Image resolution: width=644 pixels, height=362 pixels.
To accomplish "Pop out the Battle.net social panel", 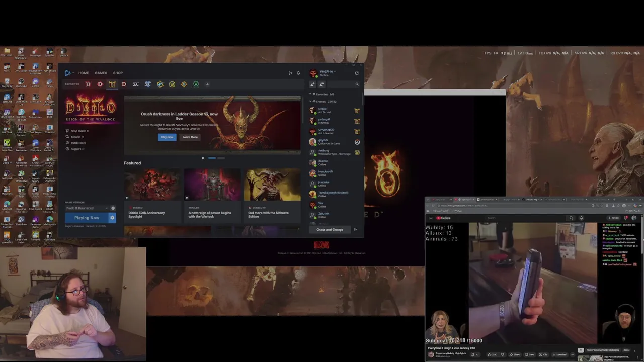I will click(x=357, y=73).
